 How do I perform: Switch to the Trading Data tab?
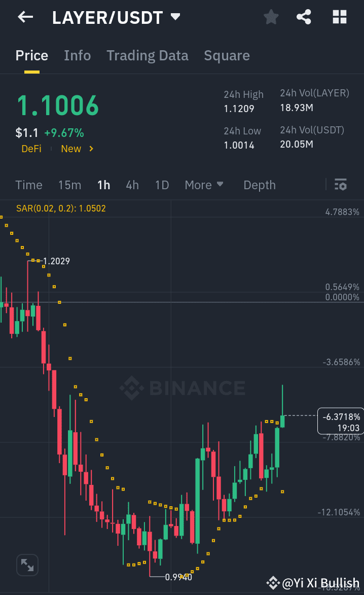point(147,55)
